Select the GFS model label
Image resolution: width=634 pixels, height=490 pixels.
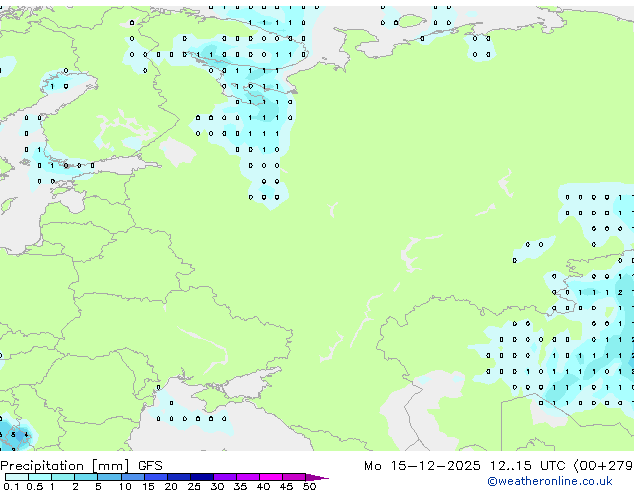[151, 466]
